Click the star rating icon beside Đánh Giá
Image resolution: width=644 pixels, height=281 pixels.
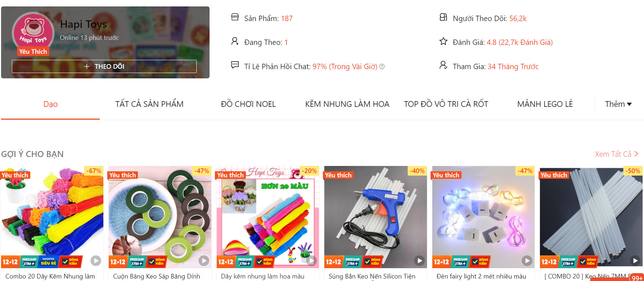[x=443, y=41]
